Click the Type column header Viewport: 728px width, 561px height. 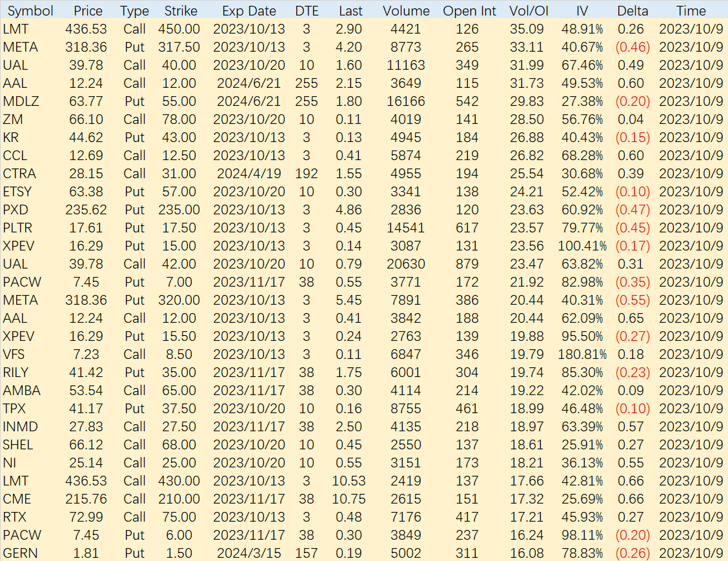[x=134, y=11]
